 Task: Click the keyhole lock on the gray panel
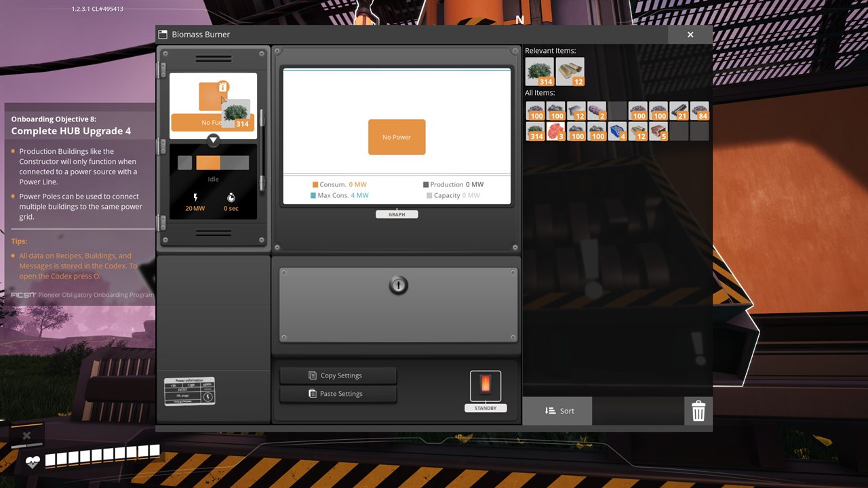click(x=398, y=285)
